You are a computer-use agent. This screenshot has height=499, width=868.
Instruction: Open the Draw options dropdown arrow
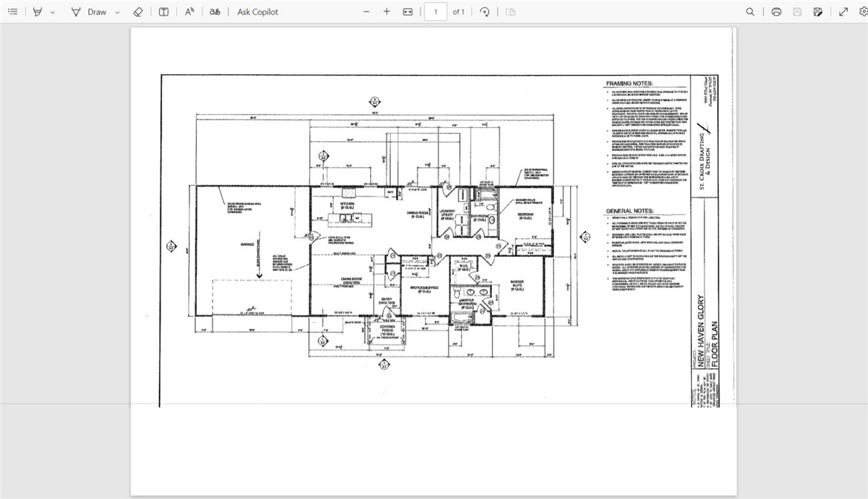pos(117,13)
